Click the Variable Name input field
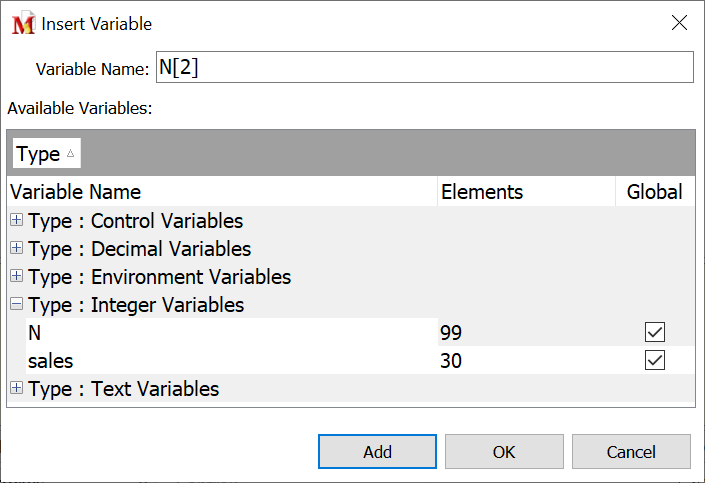This screenshot has height=483, width=705. pos(424,68)
